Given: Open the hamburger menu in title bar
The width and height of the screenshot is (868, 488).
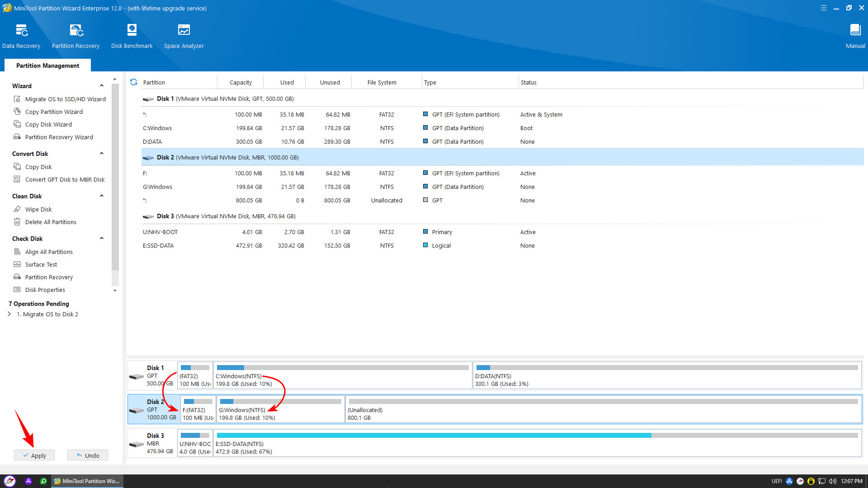Looking at the screenshot, I should 823,8.
